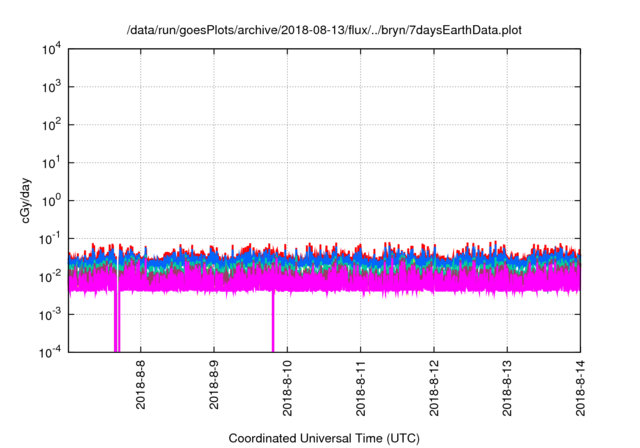Click the 10^-3 y-axis tick label

(51, 315)
